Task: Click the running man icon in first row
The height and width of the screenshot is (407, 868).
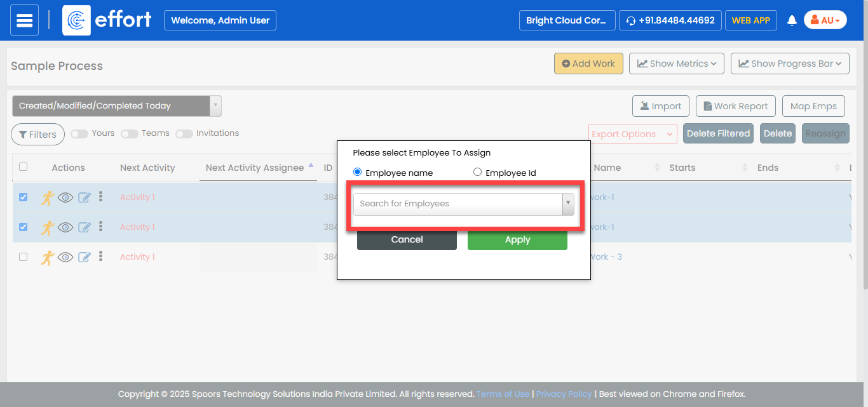Action: point(48,197)
